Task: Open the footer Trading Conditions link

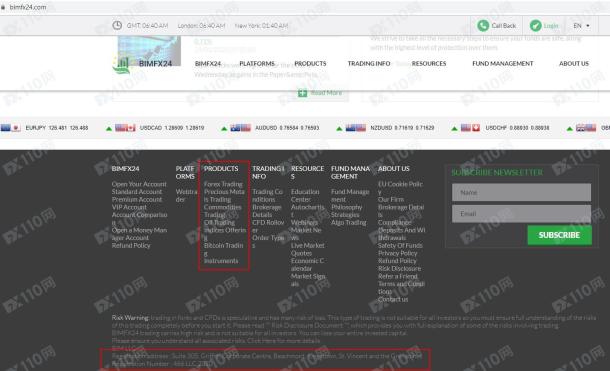Action: [x=267, y=196]
